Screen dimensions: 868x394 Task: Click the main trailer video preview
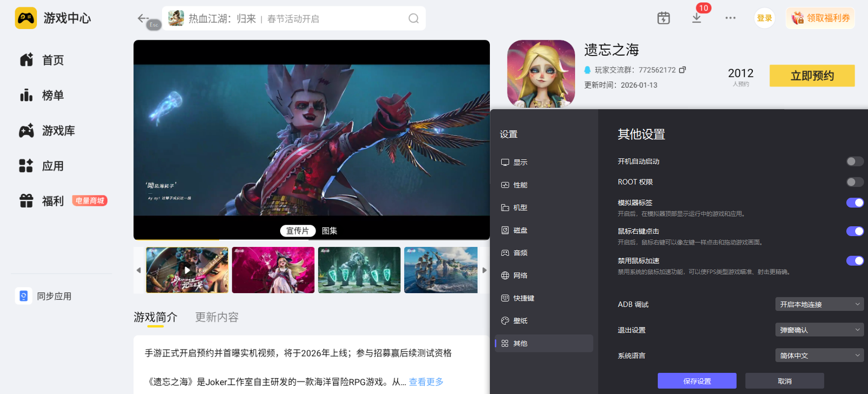click(x=312, y=140)
